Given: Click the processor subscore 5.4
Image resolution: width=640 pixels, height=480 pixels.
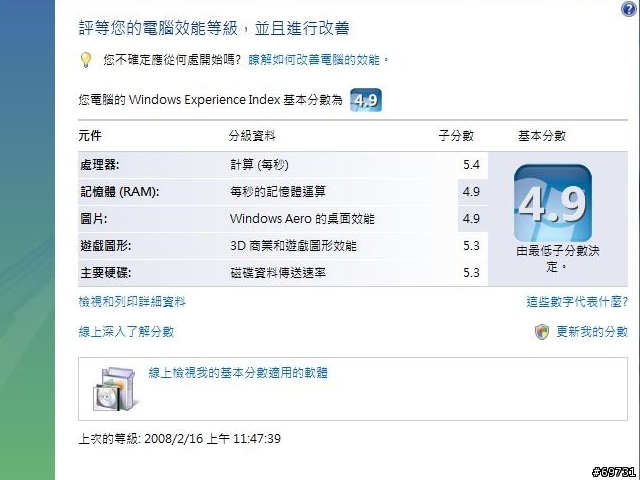Looking at the screenshot, I should pos(471,164).
